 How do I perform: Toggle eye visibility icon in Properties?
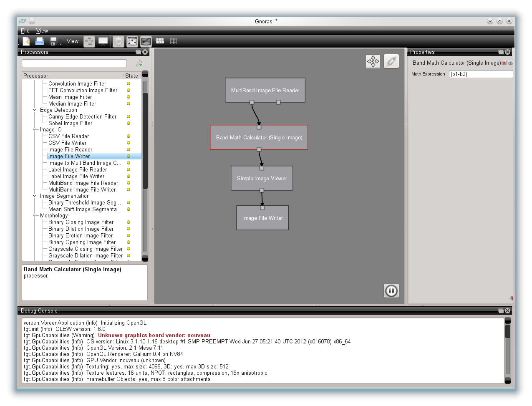[x=510, y=63]
